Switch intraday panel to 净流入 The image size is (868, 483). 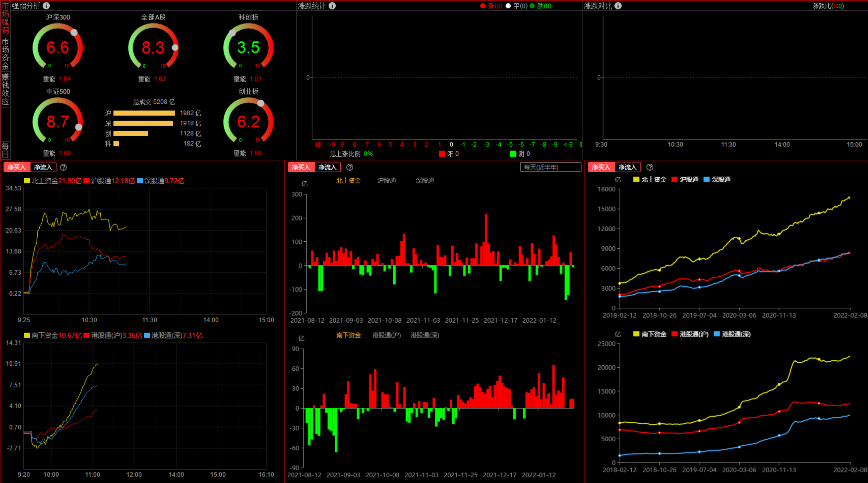pos(43,167)
